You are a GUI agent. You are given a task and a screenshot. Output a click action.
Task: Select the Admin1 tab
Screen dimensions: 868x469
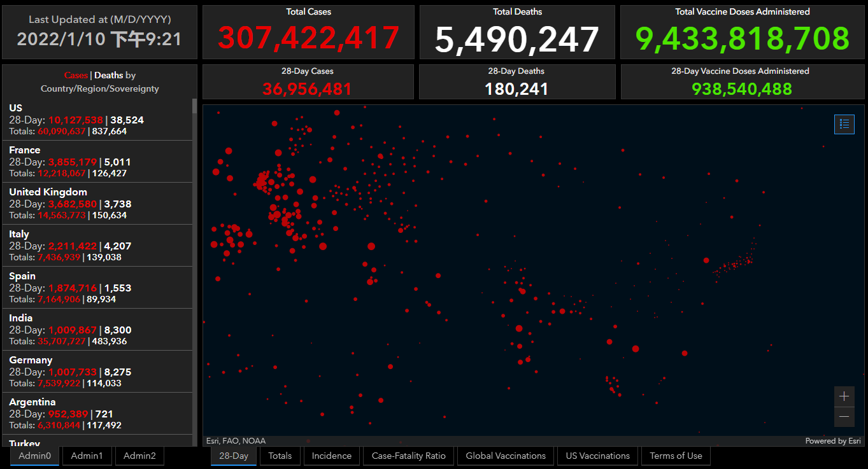coord(87,456)
